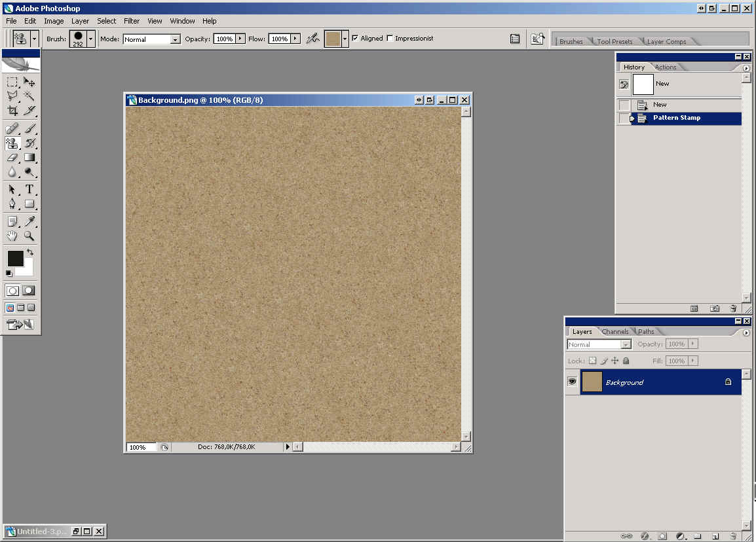Open the Filter menu
The image size is (756, 542).
click(x=132, y=21)
